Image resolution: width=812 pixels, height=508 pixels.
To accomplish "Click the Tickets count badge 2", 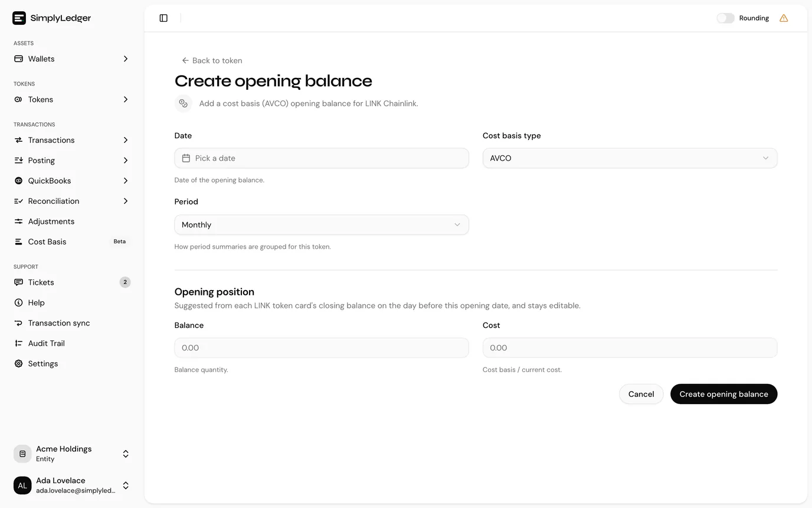I will (x=125, y=282).
